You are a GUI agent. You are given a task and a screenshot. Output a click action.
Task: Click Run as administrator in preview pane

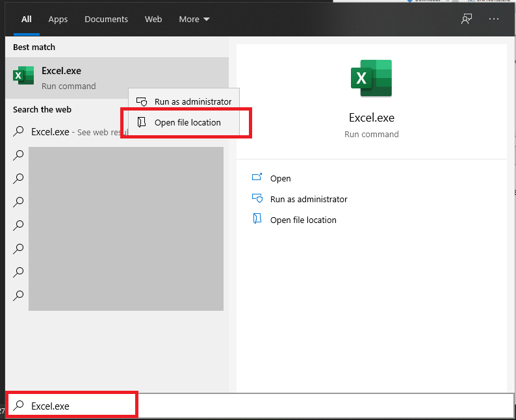pyautogui.click(x=309, y=199)
